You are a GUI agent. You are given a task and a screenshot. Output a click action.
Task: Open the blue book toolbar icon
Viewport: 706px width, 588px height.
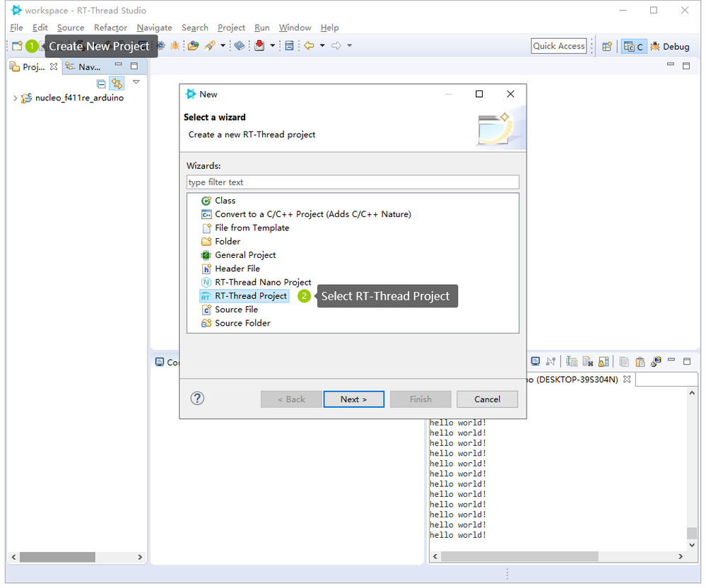click(240, 46)
